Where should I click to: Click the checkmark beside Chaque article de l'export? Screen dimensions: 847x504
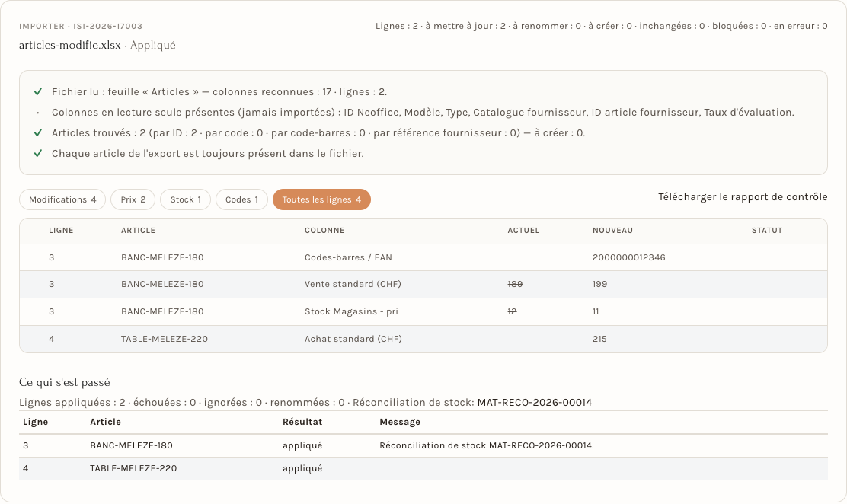[38, 154]
